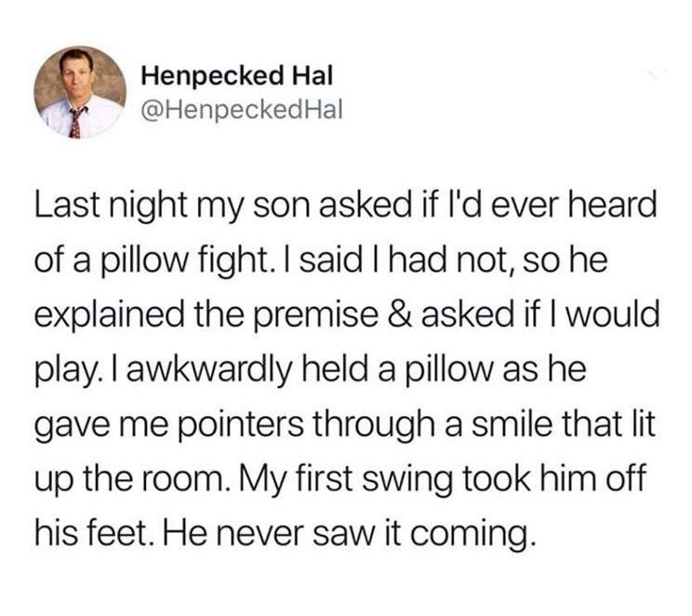Click the line starting 'play. I awkwardly held'
692x616 pixels.
click(x=311, y=371)
